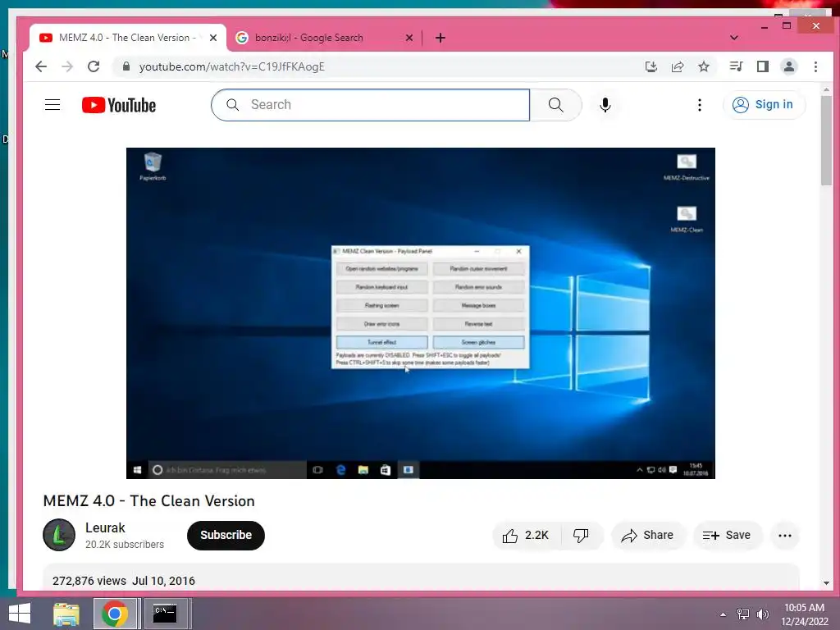The height and width of the screenshot is (630, 840).
Task: Close the Google Search tab
Action: click(x=409, y=38)
